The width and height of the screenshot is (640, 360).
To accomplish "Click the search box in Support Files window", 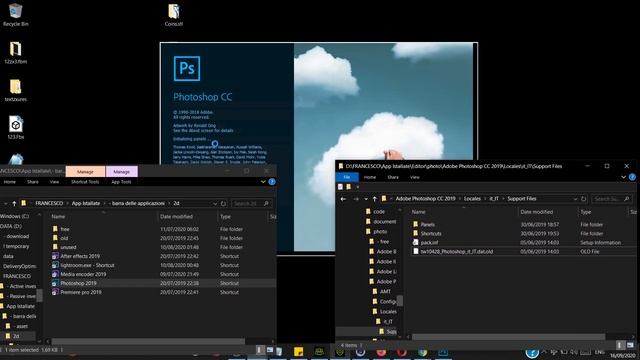I will pyautogui.click(x=611, y=199).
